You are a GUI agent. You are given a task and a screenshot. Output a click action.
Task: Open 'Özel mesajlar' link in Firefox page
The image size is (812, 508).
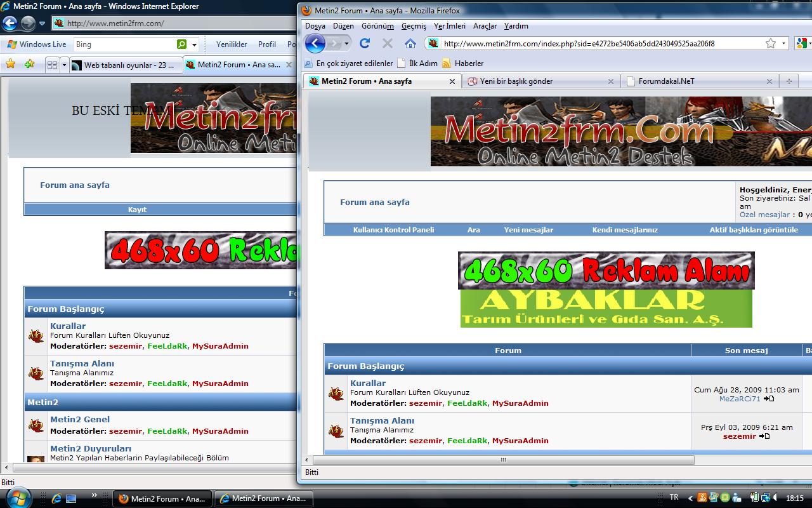pos(765,215)
